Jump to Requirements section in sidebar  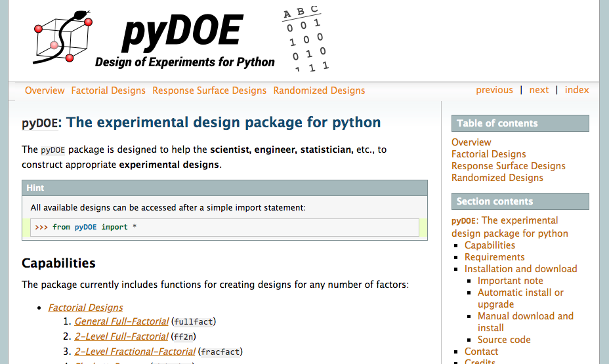tap(494, 257)
